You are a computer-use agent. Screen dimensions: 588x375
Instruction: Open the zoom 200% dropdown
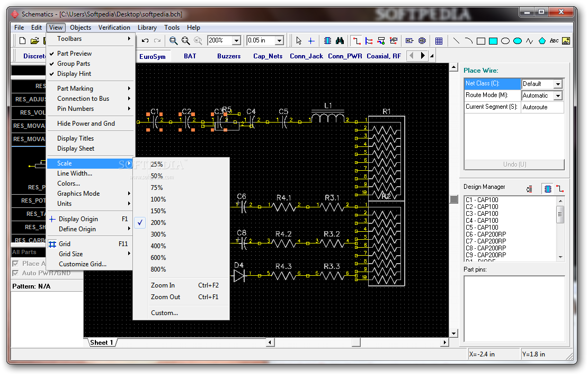click(236, 40)
